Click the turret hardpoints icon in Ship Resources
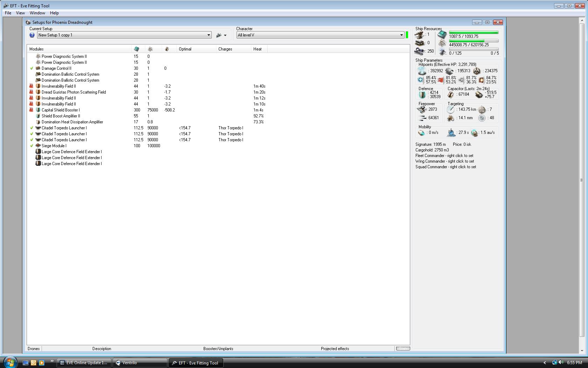Screen dimensions: 588x368 click(419, 35)
